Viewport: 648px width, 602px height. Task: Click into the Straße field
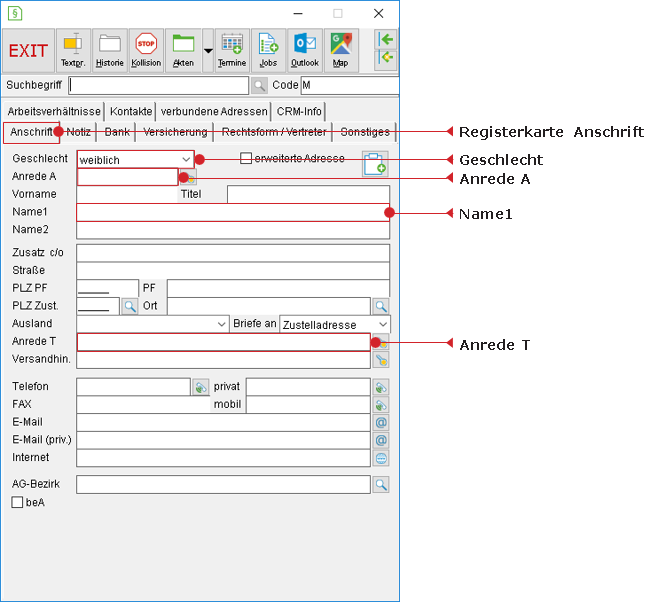pos(233,271)
